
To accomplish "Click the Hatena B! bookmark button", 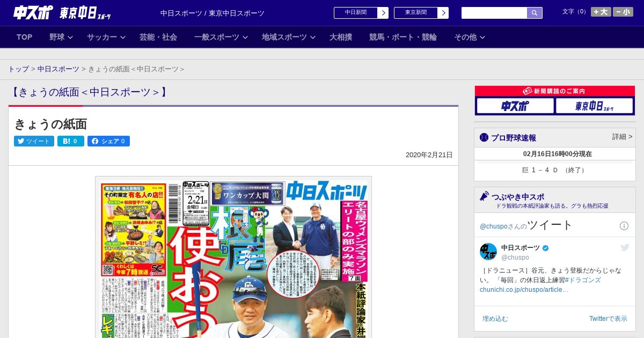I will [x=71, y=141].
